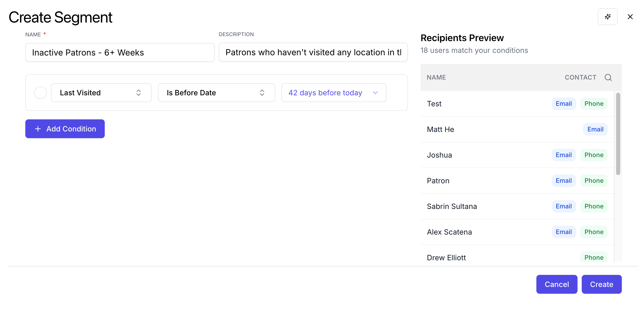Close the Create Segment dialog
The width and height of the screenshot is (644, 310).
pyautogui.click(x=630, y=17)
